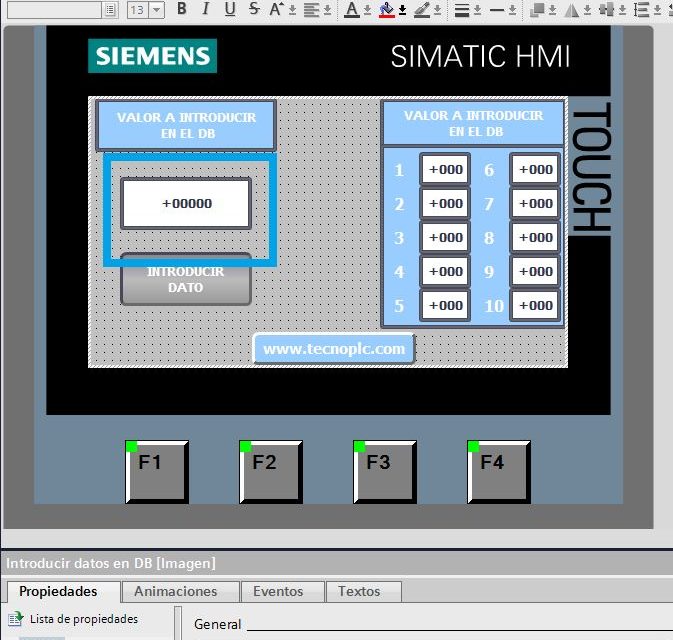Switch to the Eventos tab
Screen dimensions: 673x640
(x=282, y=591)
